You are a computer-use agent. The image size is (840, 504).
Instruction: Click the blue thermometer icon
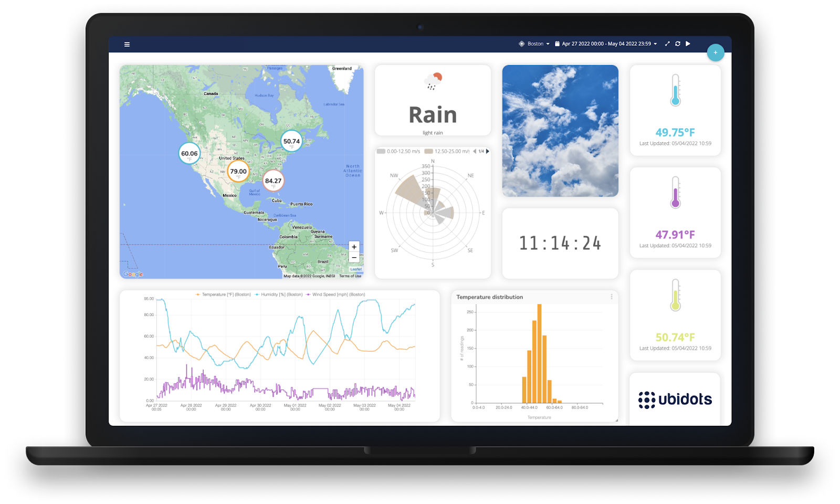click(676, 90)
